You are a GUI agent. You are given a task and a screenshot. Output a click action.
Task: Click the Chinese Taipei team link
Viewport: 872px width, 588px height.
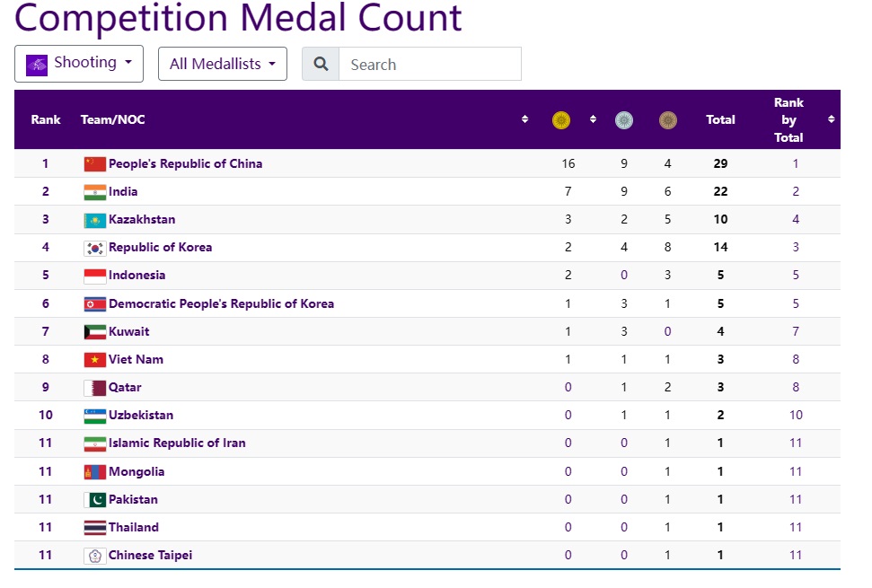point(150,555)
